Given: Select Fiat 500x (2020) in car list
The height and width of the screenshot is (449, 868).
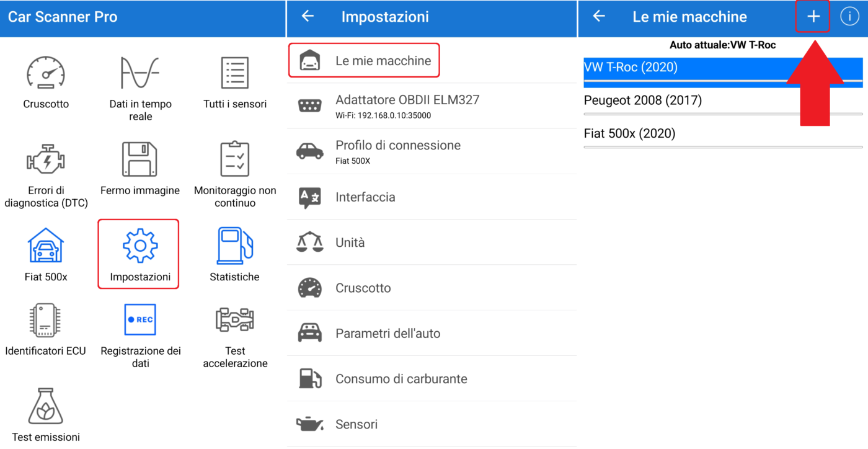Looking at the screenshot, I should point(723,134).
